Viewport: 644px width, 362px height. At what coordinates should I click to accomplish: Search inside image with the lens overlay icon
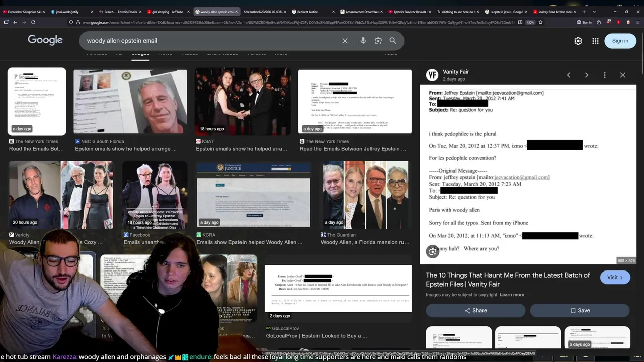433,252
